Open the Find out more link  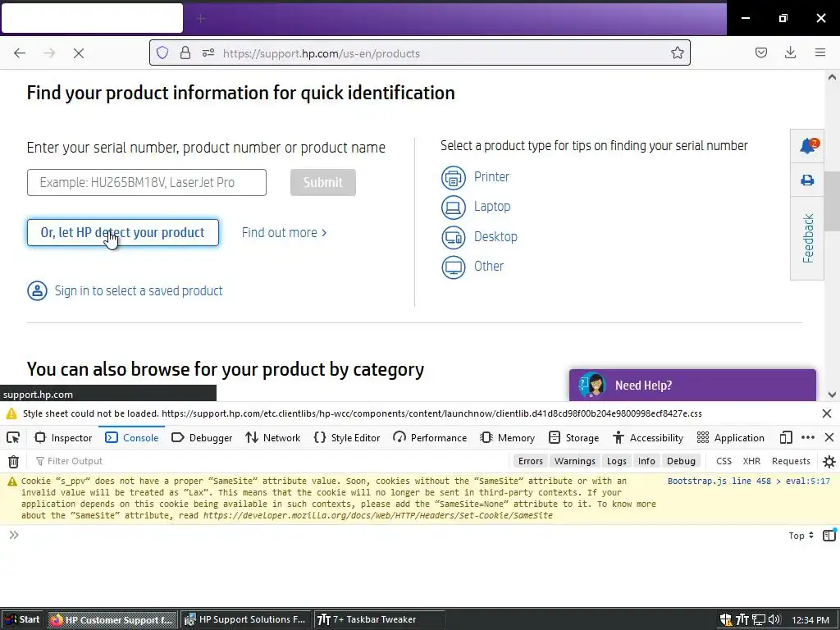[285, 232]
